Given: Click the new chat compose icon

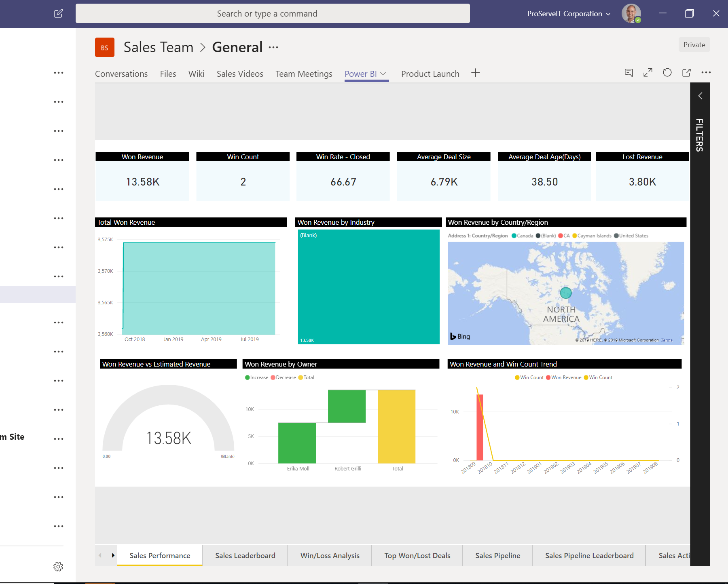Looking at the screenshot, I should pos(58,13).
